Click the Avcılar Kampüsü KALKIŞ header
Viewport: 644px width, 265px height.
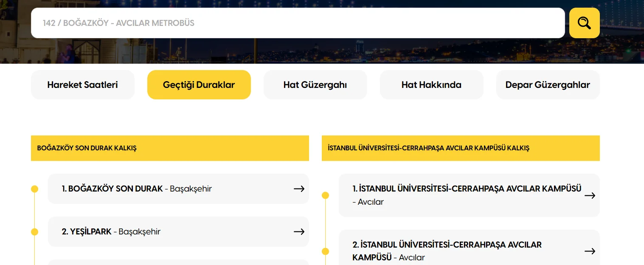[461, 148]
